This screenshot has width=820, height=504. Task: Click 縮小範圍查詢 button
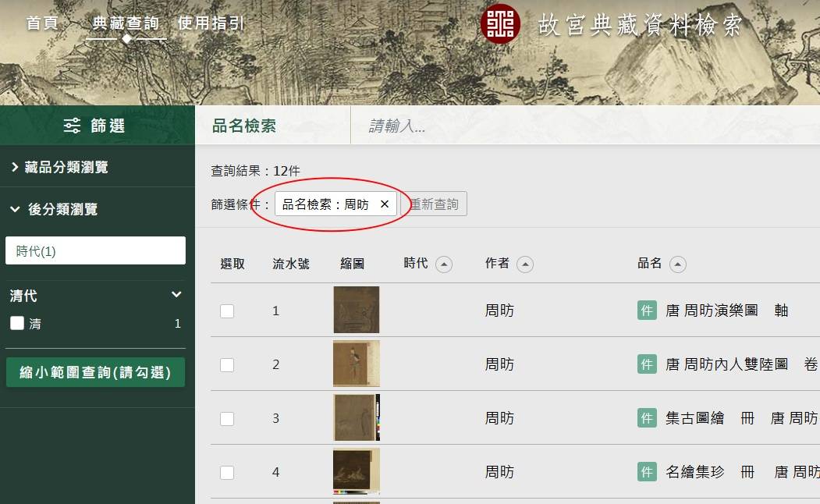click(95, 372)
